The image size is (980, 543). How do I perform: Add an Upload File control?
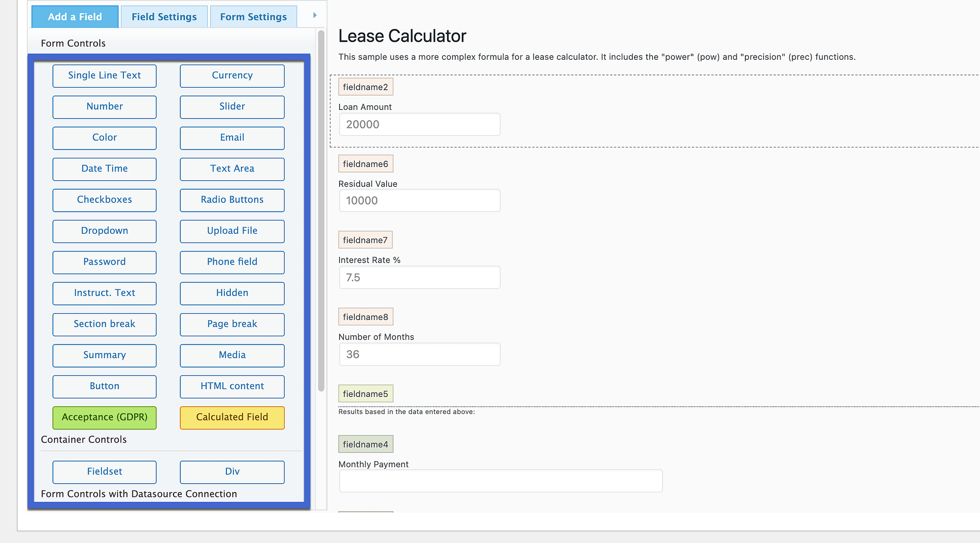(x=232, y=231)
